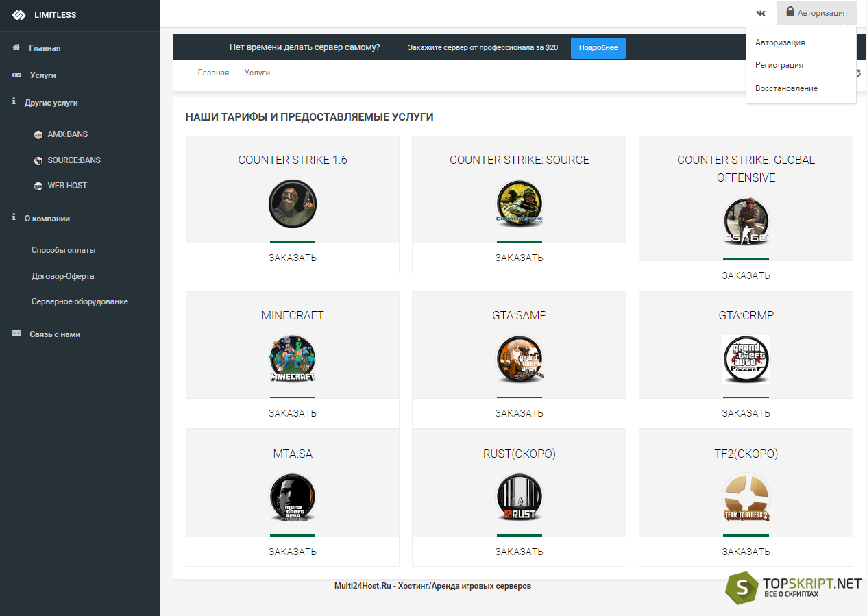Click the info icon beside О компании

coord(14,217)
